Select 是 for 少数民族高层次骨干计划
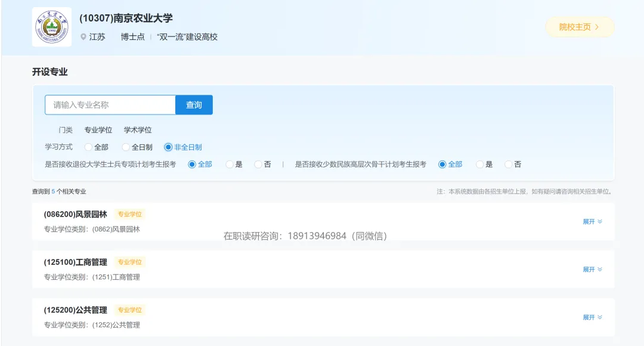The image size is (644, 346). (x=484, y=165)
